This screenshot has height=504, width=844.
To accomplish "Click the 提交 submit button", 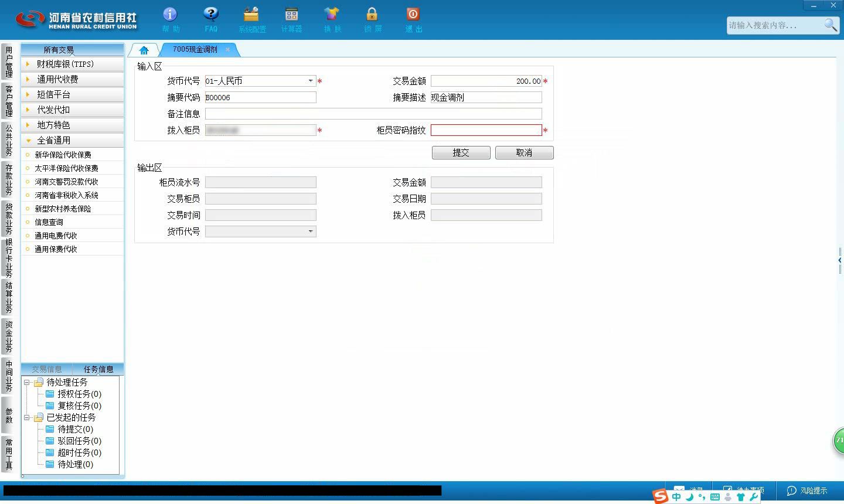I will pyautogui.click(x=461, y=152).
